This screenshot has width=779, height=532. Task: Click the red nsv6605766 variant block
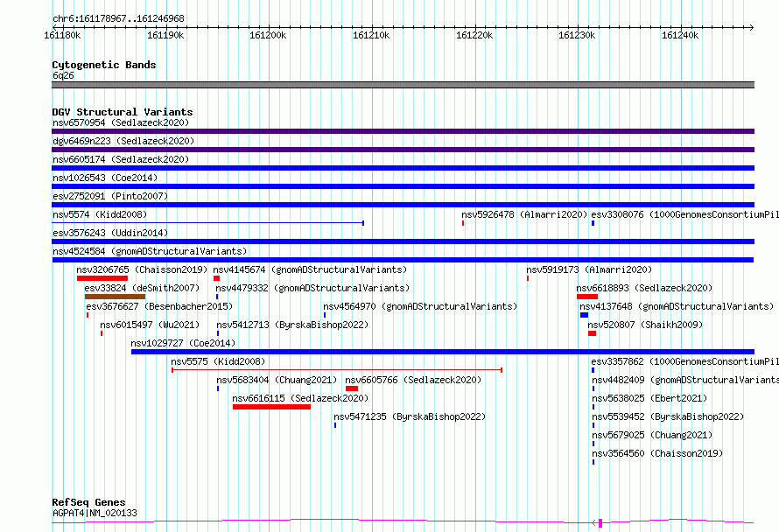[x=352, y=388]
